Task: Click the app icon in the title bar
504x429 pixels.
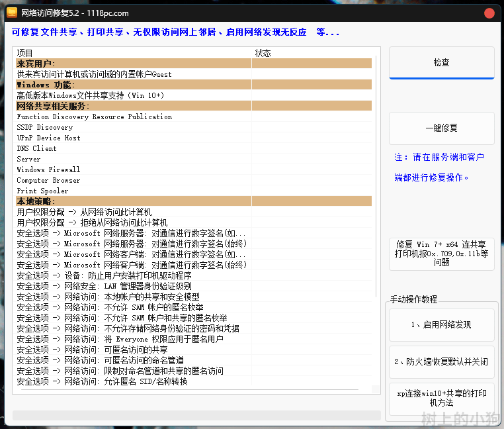Action: tap(11, 13)
